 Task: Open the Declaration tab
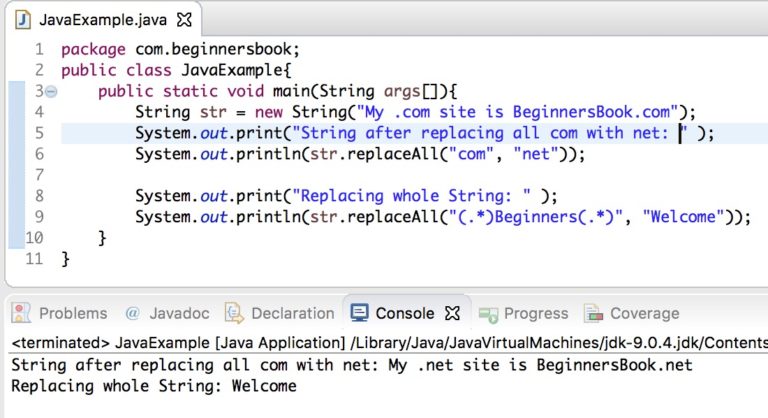[x=279, y=313]
